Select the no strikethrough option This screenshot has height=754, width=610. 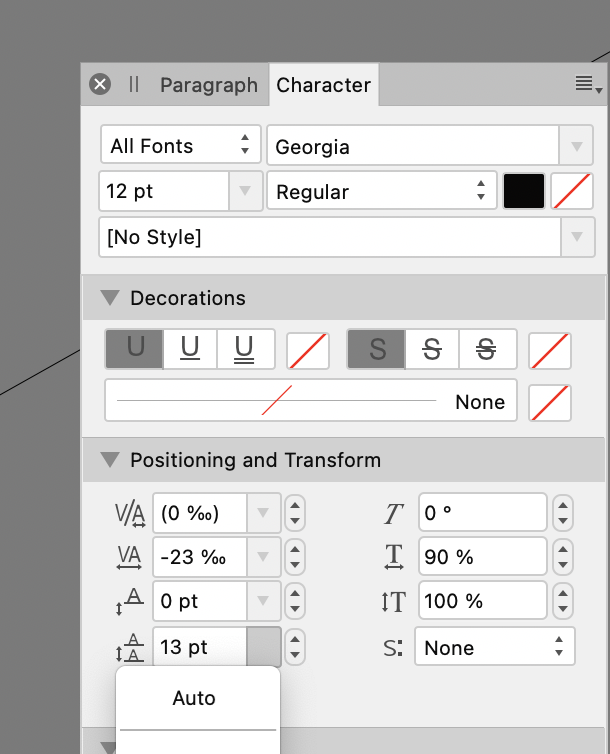(377, 349)
